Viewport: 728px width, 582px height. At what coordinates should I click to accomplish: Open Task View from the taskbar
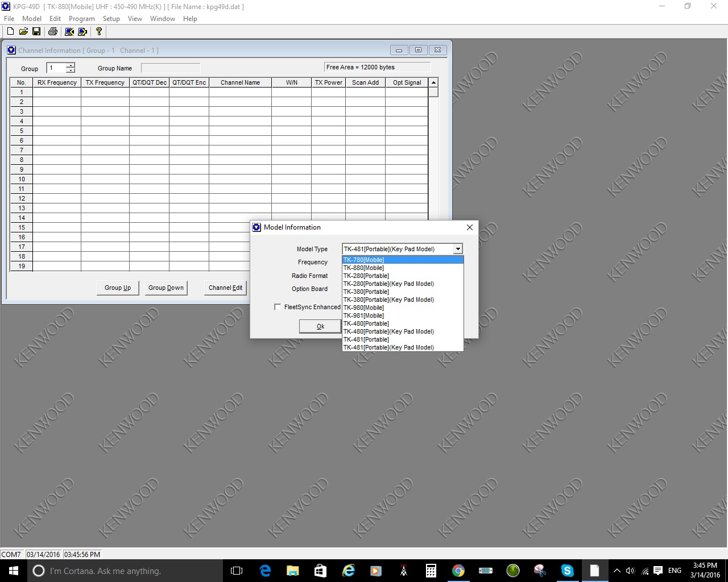tap(237, 571)
